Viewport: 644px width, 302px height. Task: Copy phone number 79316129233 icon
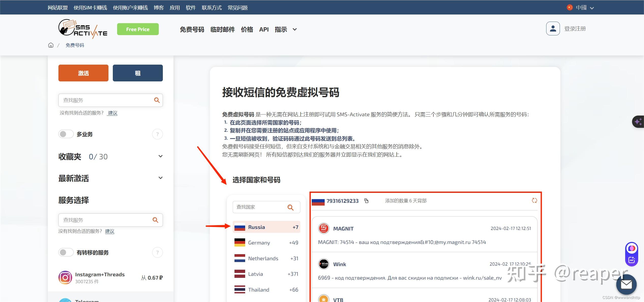pyautogui.click(x=366, y=201)
